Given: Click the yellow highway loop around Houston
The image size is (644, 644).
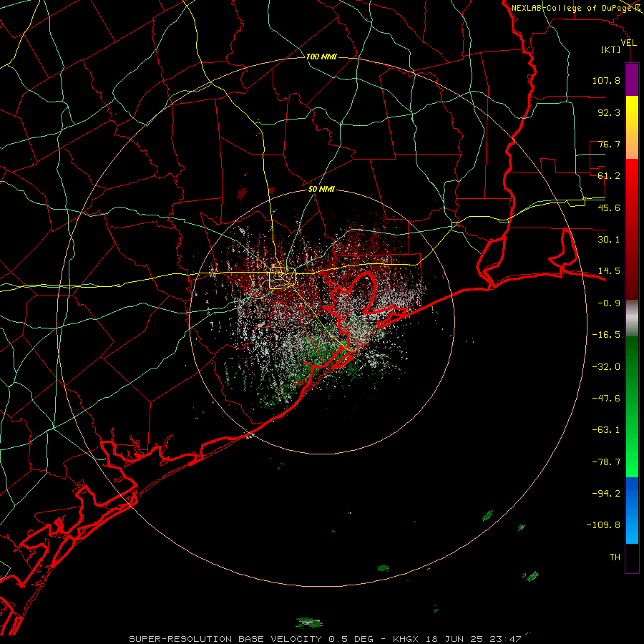Looking at the screenshot, I should click(283, 278).
